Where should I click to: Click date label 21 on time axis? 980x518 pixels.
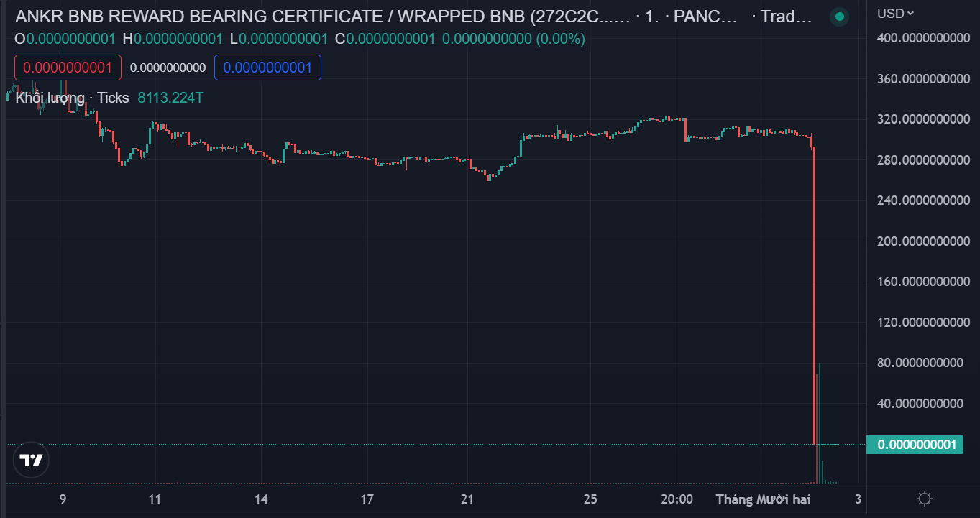pos(467,499)
